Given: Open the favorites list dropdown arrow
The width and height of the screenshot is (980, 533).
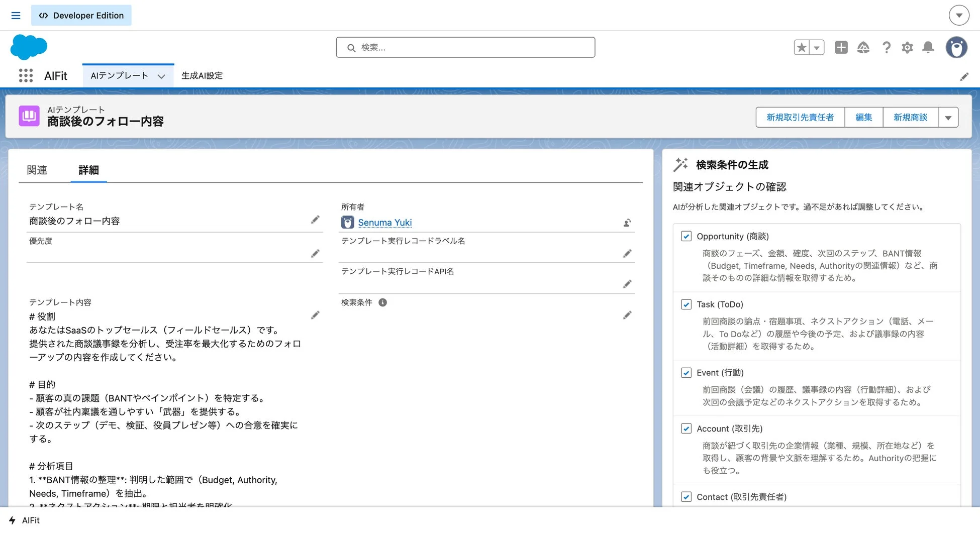Looking at the screenshot, I should 817,47.
